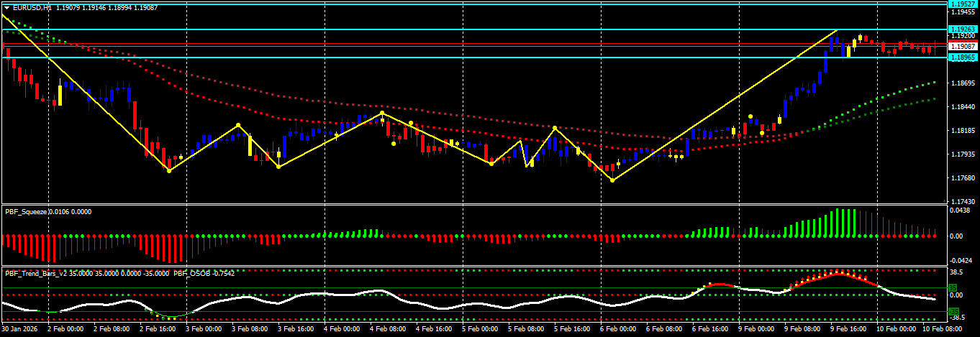This screenshot has width=980, height=337.
Task: Click the 30 Jan 2026 date label
Action: (x=20, y=328)
